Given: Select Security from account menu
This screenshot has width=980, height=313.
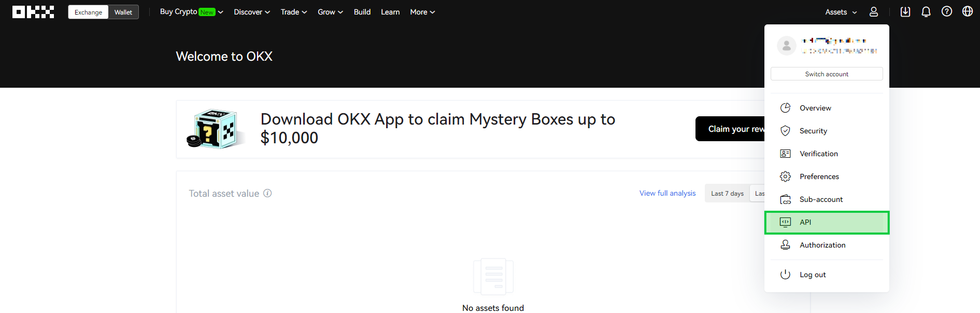Looking at the screenshot, I should pyautogui.click(x=827, y=131).
